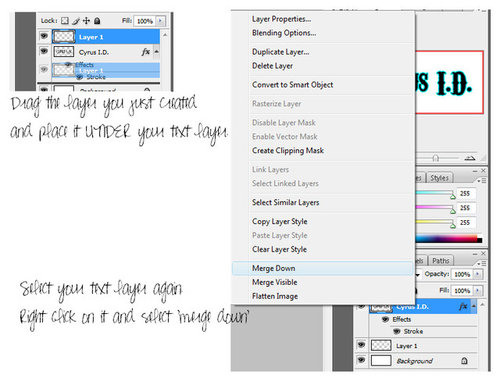Adjust the magenta color slider handle

(453, 211)
